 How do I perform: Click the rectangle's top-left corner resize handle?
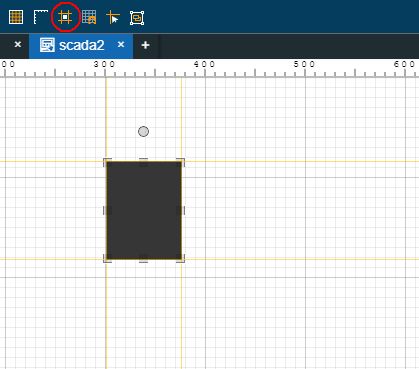click(107, 162)
